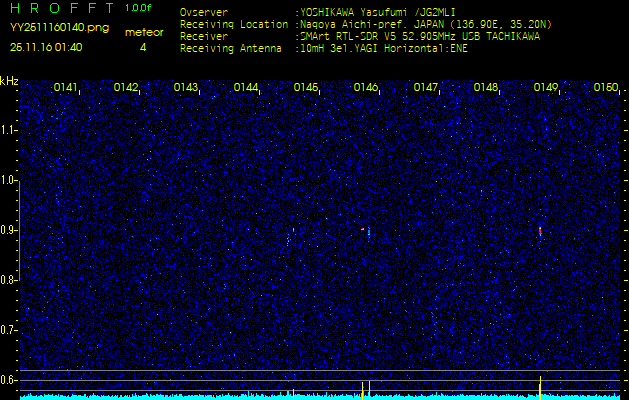This screenshot has width=629, height=400.
Task: Click the 'Receiver' field label
Action: pos(204,37)
